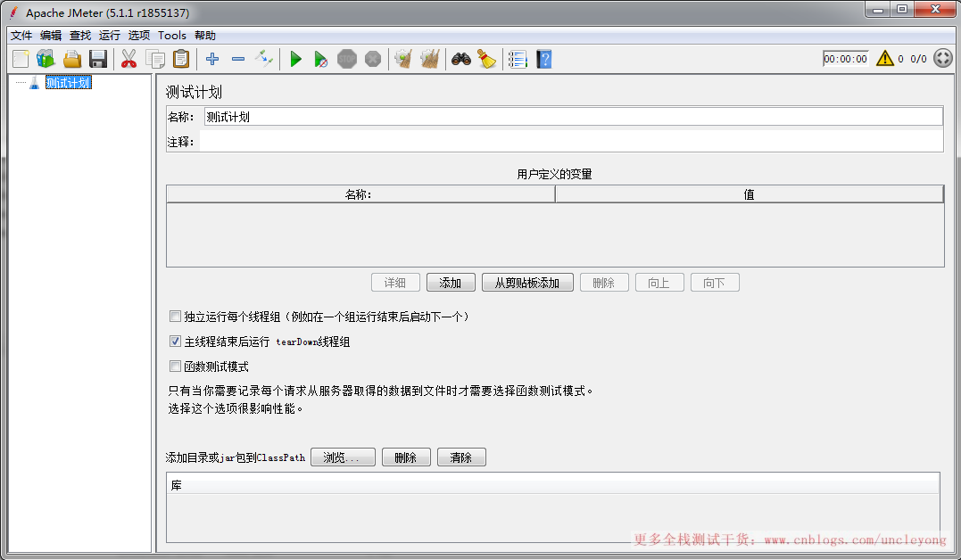Viewport: 961px width, 560px height.
Task: Click the Open file folder icon
Action: (x=72, y=59)
